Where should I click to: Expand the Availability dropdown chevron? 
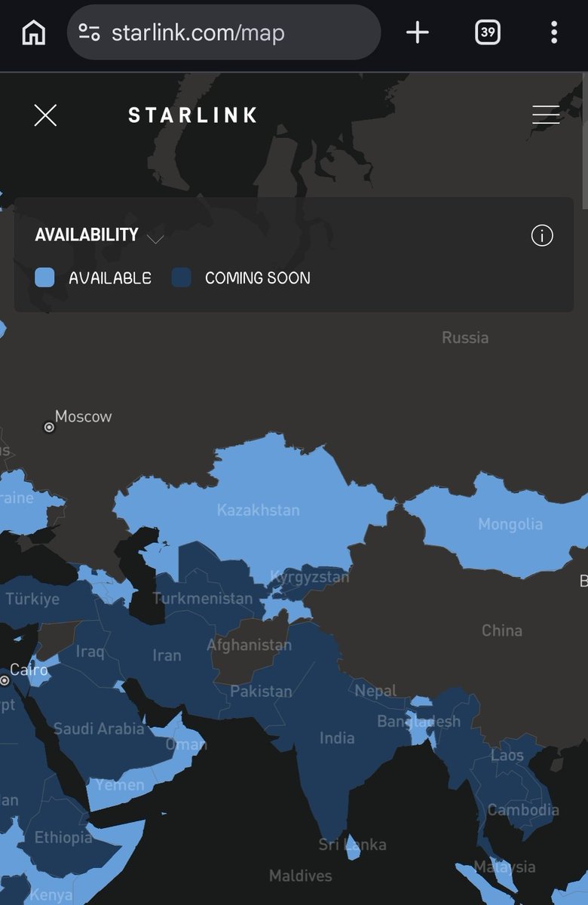[155, 239]
